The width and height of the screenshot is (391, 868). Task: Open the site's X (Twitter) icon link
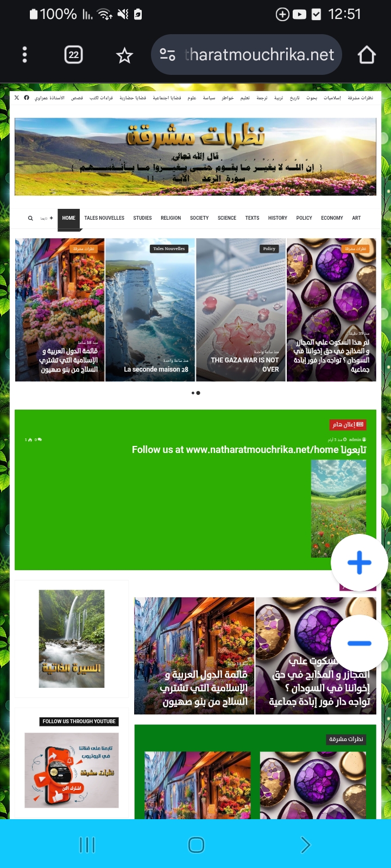click(17, 98)
